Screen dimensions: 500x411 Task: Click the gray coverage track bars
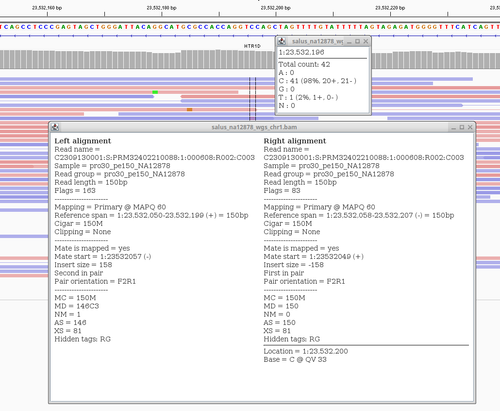tap(137, 60)
